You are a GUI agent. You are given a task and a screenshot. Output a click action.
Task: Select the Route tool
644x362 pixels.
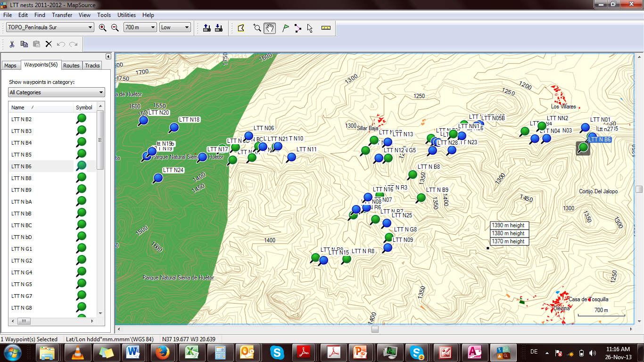tap(297, 28)
